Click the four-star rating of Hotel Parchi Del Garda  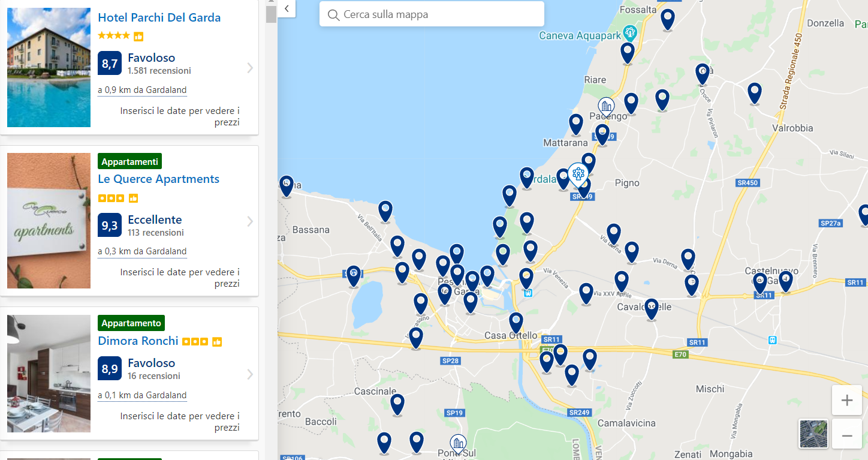tap(114, 36)
